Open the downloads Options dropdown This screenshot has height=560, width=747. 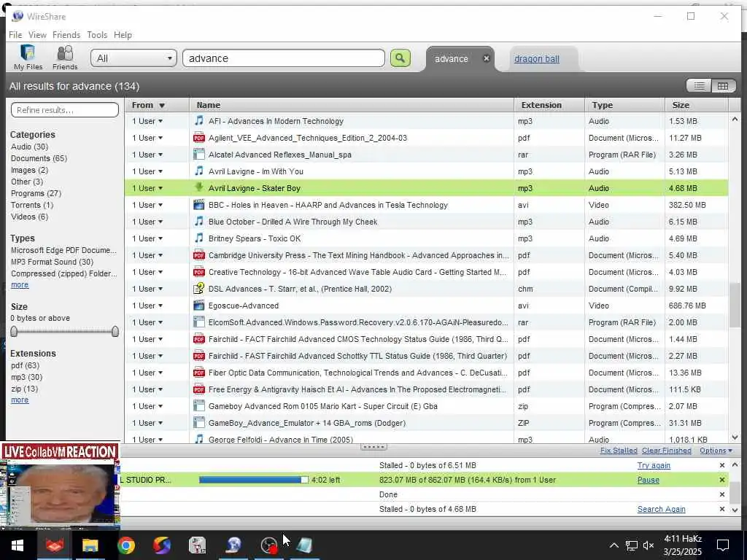[x=716, y=451]
